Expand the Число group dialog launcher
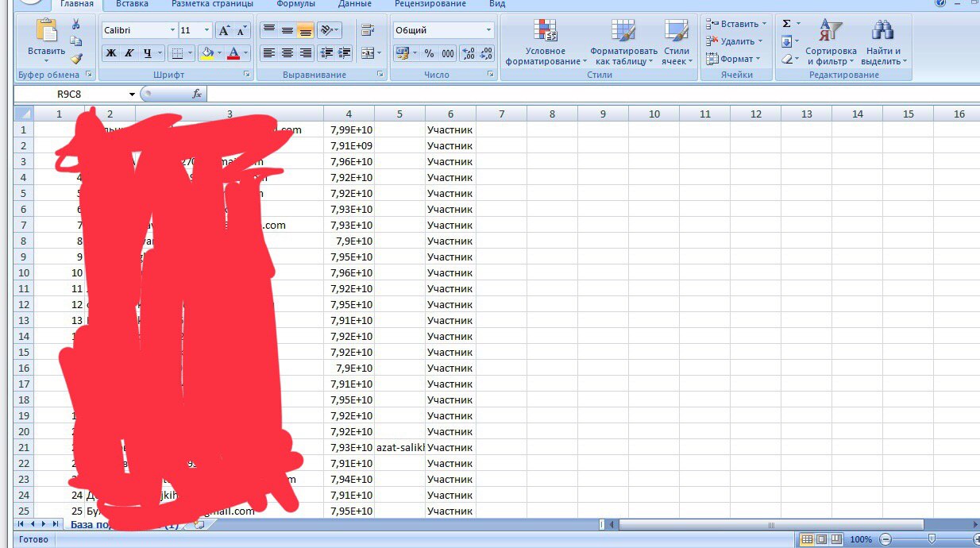Viewport: 980px width, 548px height. [x=492, y=75]
